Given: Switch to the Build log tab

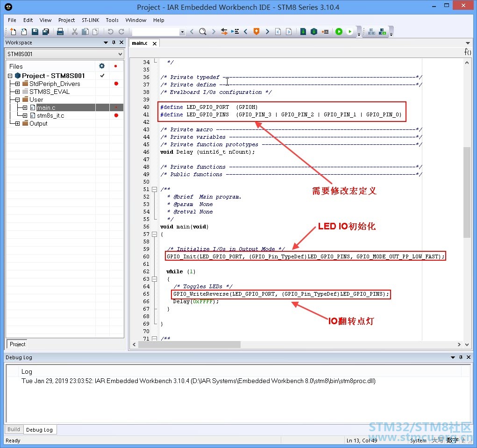Looking at the screenshot, I should tap(14, 429).
